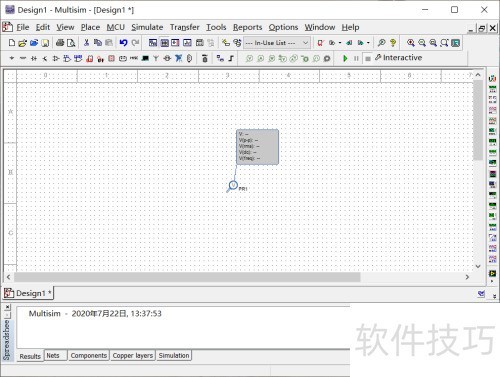Screen dimensions: 500x377
Task: Select the Results tab
Action: 30,356
